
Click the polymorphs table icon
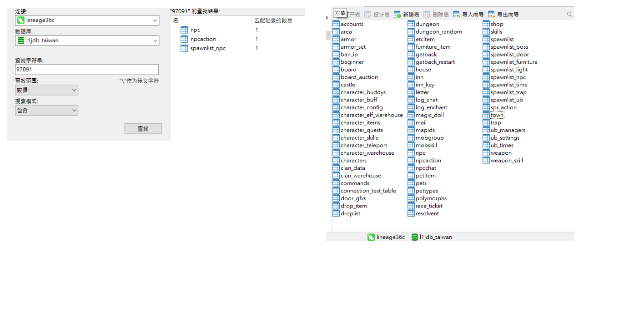pyautogui.click(x=411, y=198)
